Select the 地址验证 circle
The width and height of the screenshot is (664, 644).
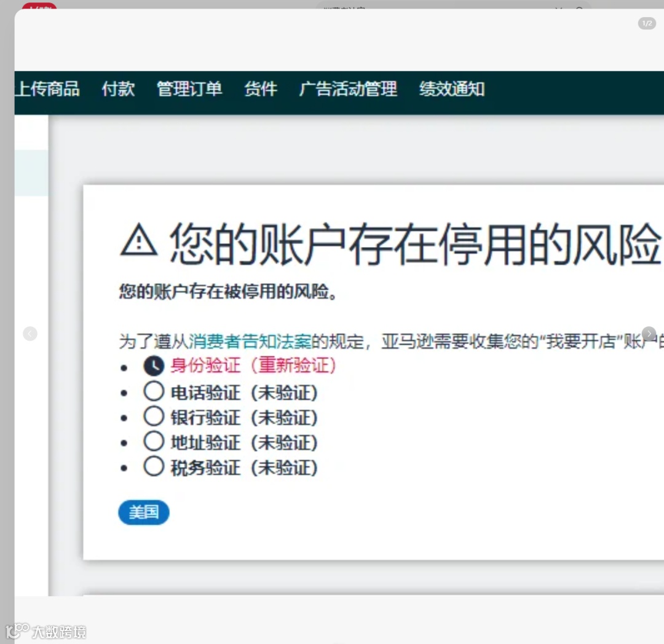(154, 441)
